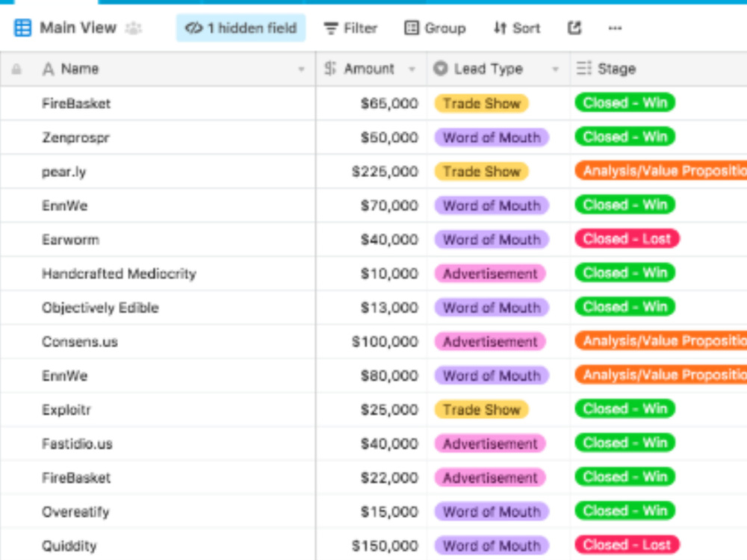Image resolution: width=747 pixels, height=560 pixels.
Task: Click the Name column header
Action: click(158, 69)
